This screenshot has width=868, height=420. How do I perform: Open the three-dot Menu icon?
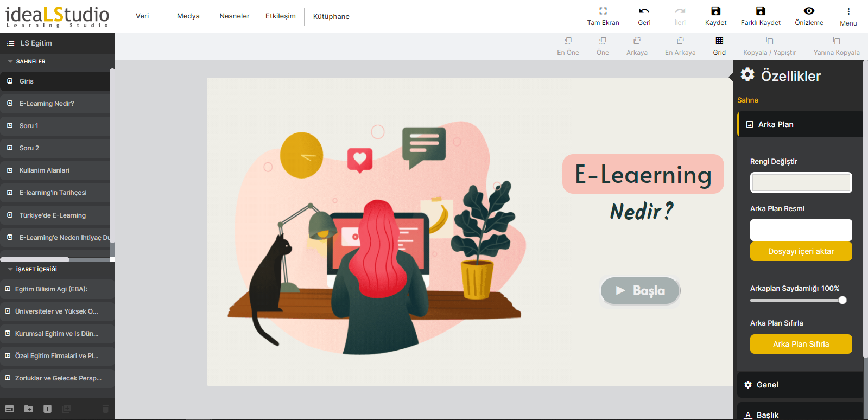[848, 11]
